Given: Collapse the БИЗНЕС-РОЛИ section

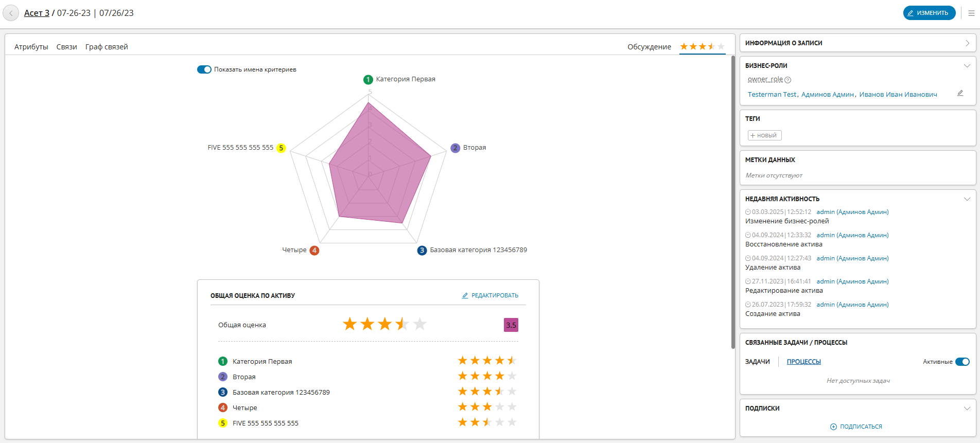Looking at the screenshot, I should click(967, 66).
